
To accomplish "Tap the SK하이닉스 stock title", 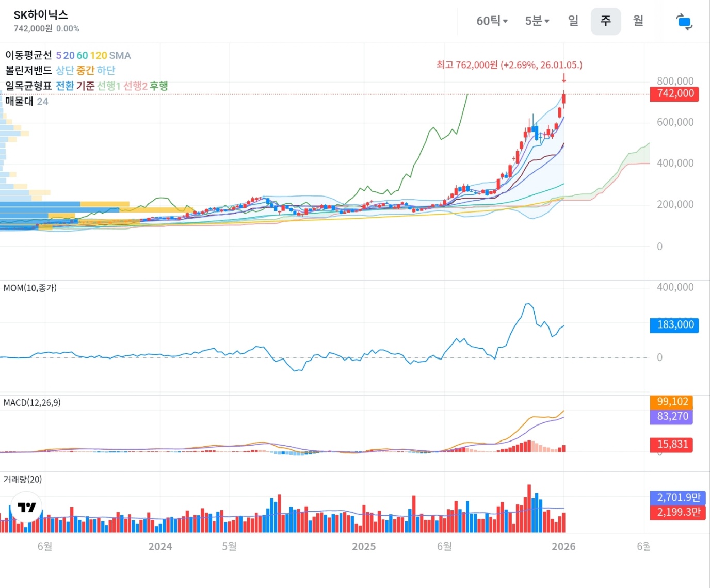I will tap(41, 15).
